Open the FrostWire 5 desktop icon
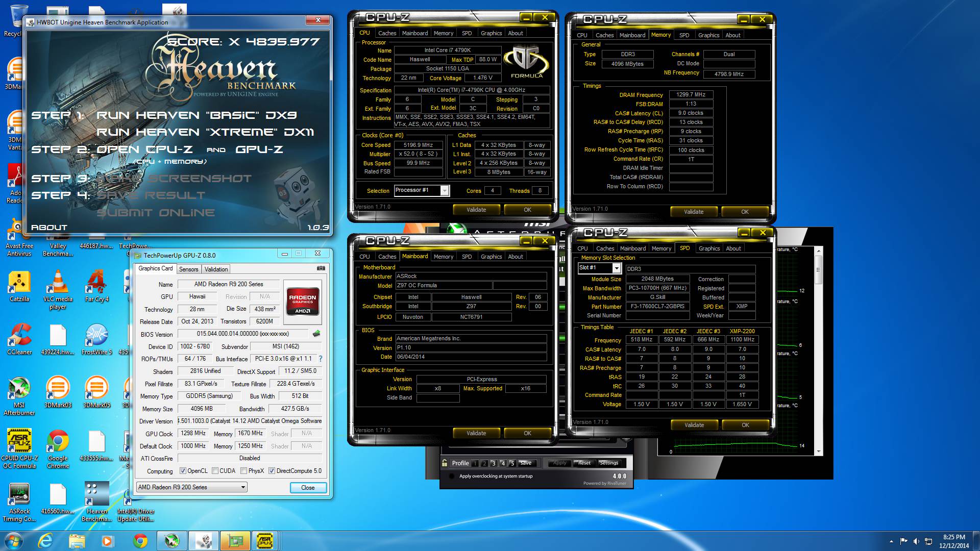Viewport: 980px width, 551px height. pos(96,339)
